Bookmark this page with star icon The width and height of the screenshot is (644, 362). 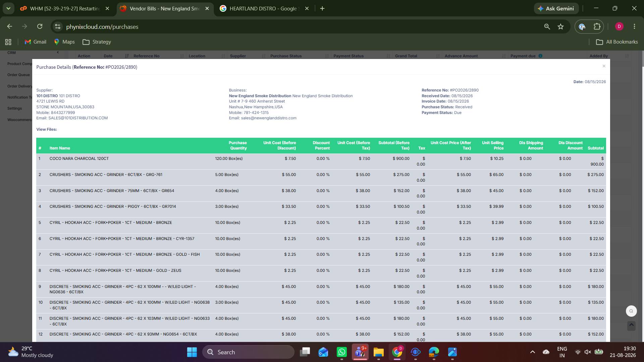coord(560,26)
